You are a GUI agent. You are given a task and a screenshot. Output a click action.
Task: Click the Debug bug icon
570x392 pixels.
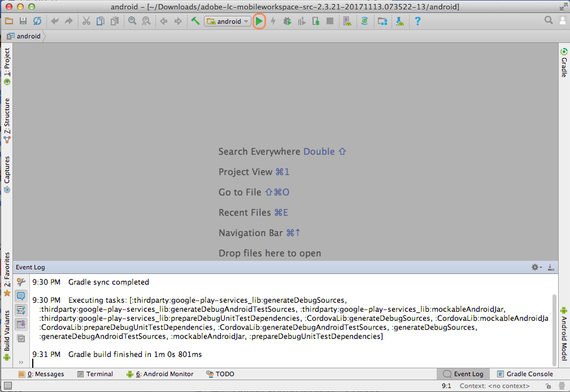pos(287,21)
